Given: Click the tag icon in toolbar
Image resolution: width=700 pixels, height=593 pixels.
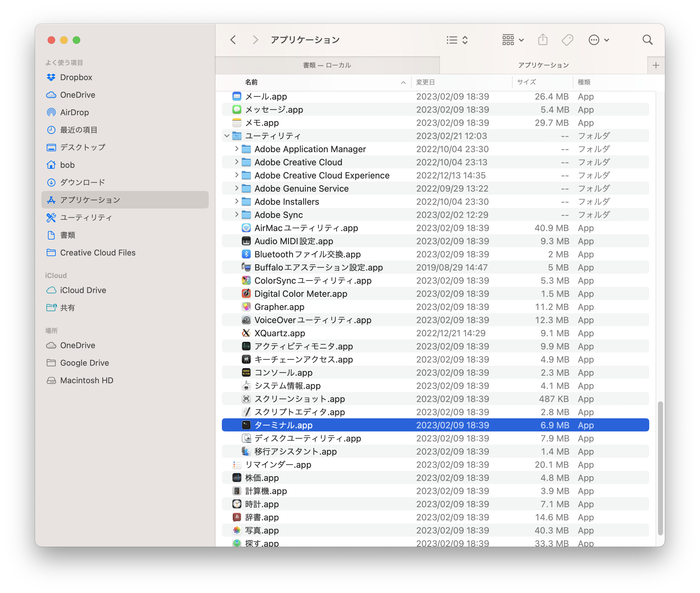Looking at the screenshot, I should coord(567,40).
